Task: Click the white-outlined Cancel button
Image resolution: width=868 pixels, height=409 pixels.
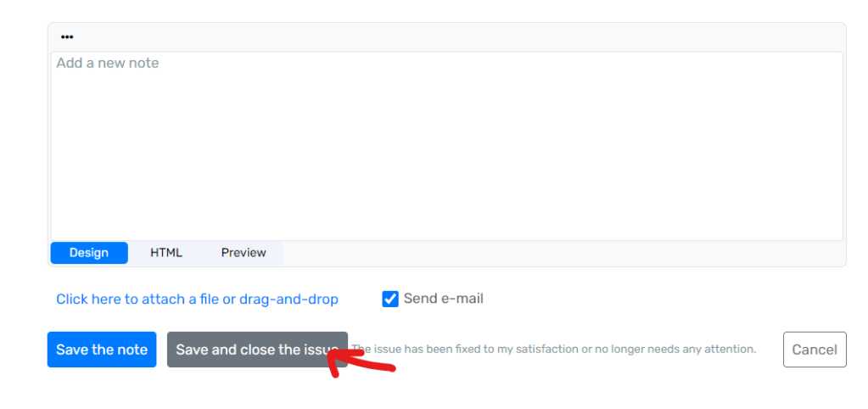Action: (815, 350)
